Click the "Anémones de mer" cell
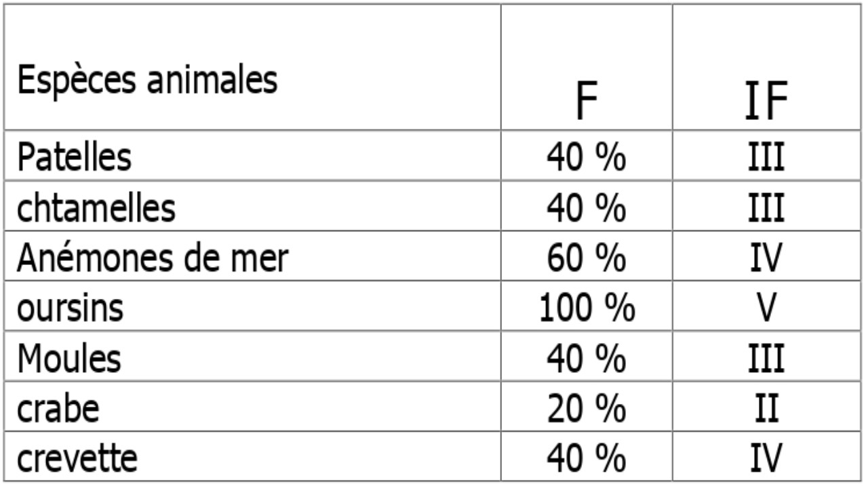This screenshot has height=488, width=868. coord(153,258)
